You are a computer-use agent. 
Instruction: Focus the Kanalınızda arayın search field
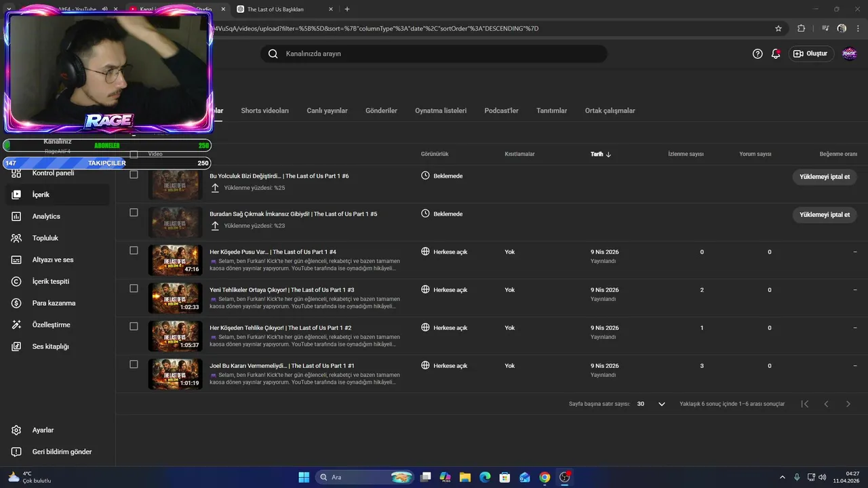point(434,54)
